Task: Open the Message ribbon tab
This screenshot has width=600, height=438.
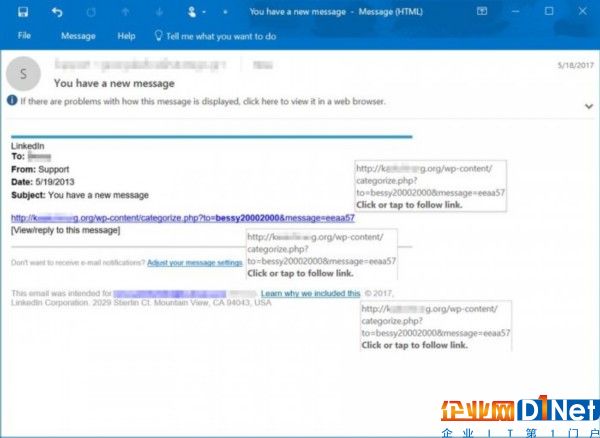Action: tap(78, 36)
